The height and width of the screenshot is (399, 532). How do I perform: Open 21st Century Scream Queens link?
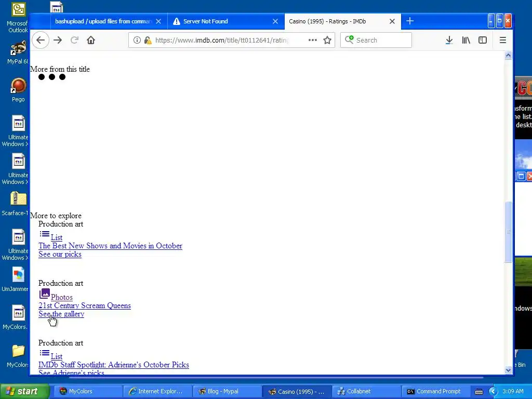point(85,305)
